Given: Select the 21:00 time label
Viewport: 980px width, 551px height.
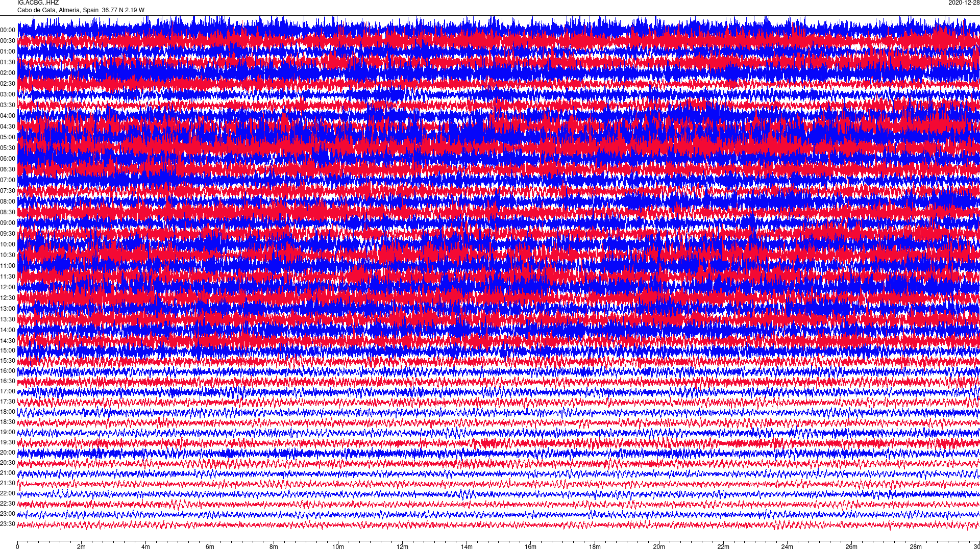Looking at the screenshot, I should pyautogui.click(x=8, y=473).
